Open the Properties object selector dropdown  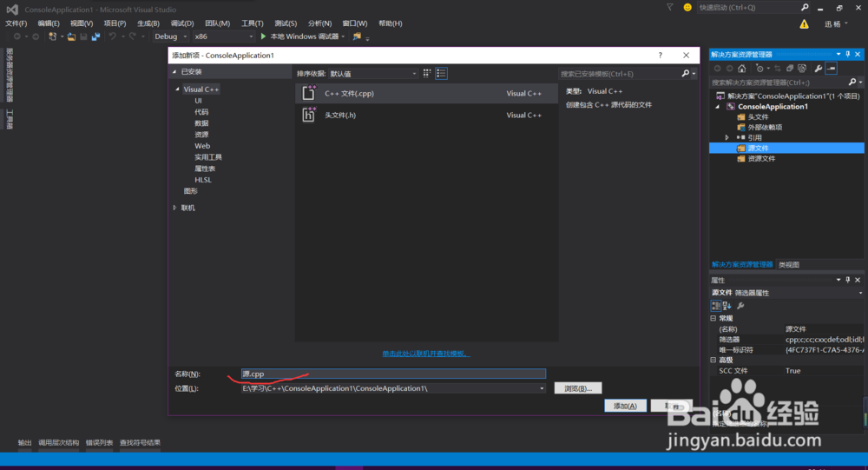[860, 293]
